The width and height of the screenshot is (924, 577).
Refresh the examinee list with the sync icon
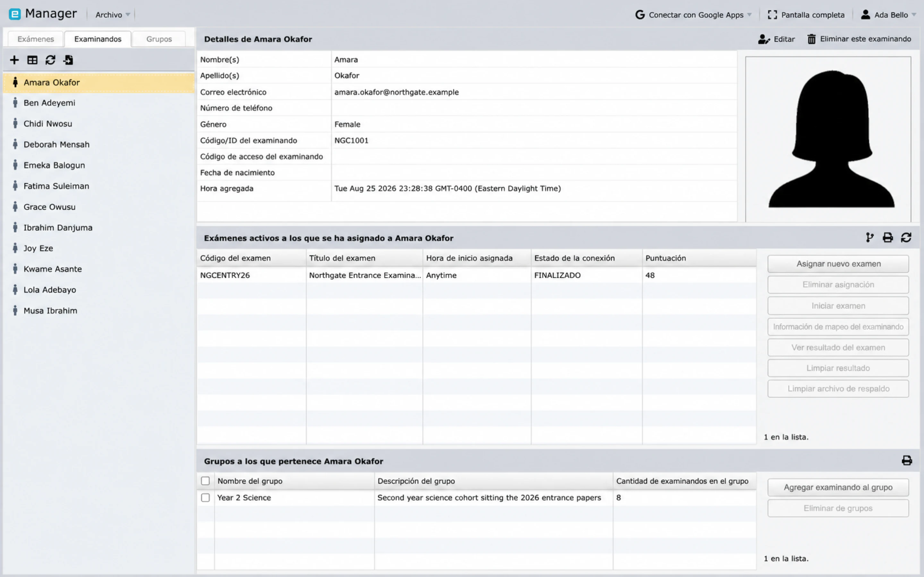tap(50, 60)
